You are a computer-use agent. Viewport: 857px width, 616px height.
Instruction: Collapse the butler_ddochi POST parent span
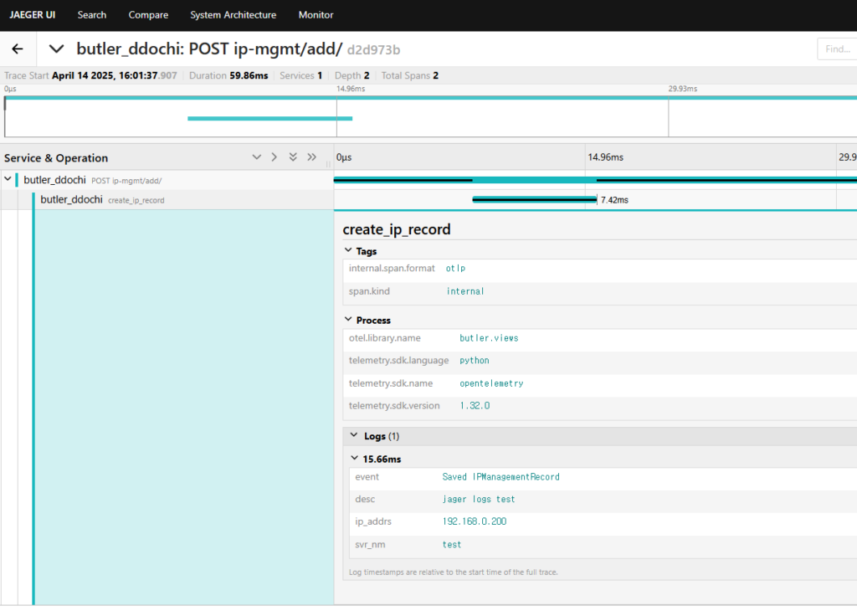8,179
